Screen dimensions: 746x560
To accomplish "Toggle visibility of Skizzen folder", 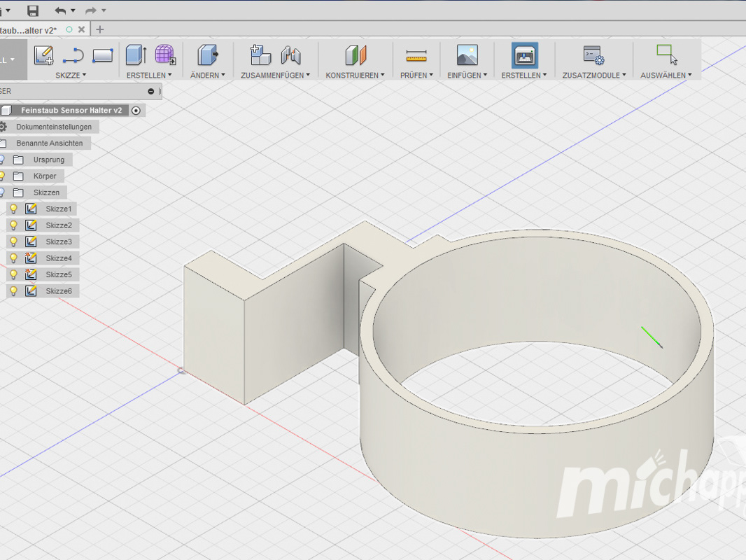I will [2, 192].
